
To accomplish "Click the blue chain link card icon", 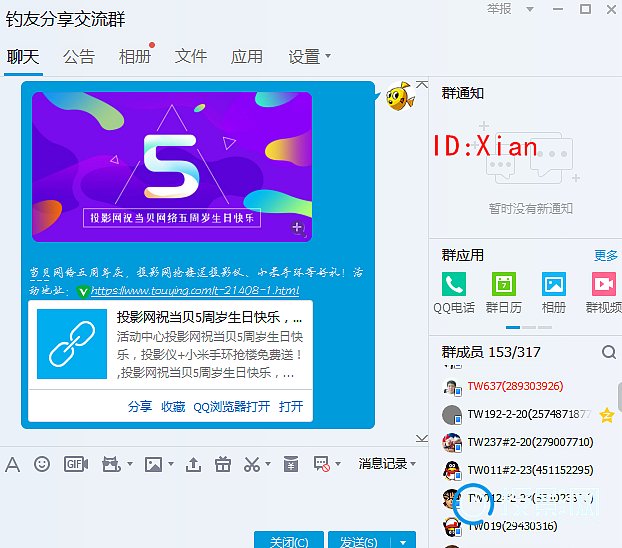I will [x=72, y=344].
